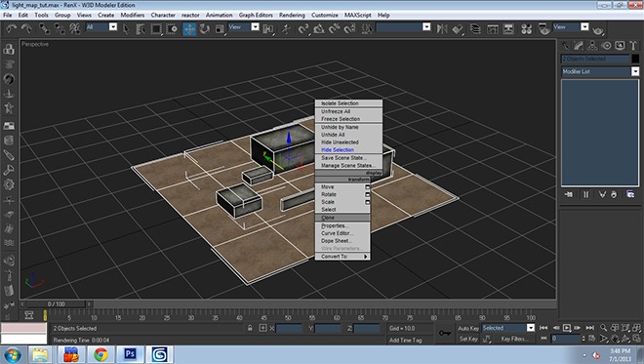Click the Auto Key button
644x364 pixels.
468,328
